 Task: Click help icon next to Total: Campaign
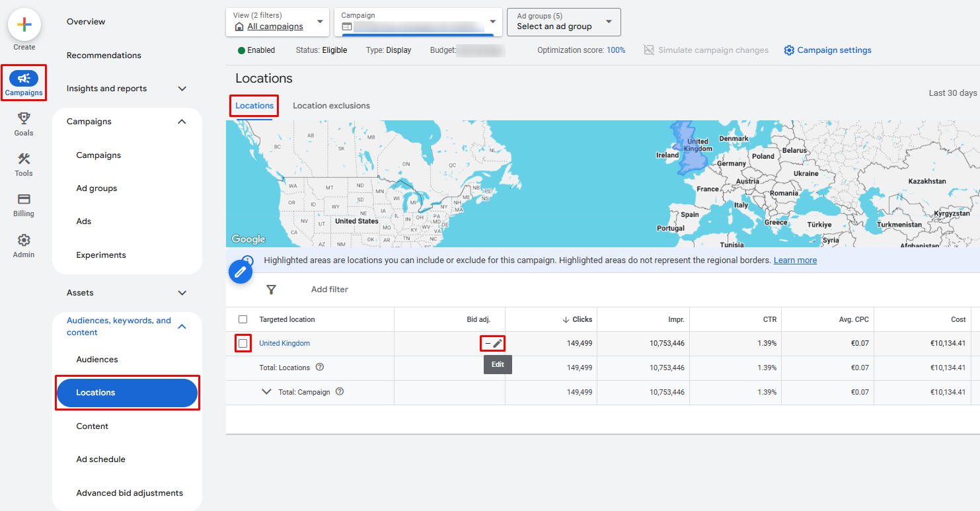coord(340,392)
